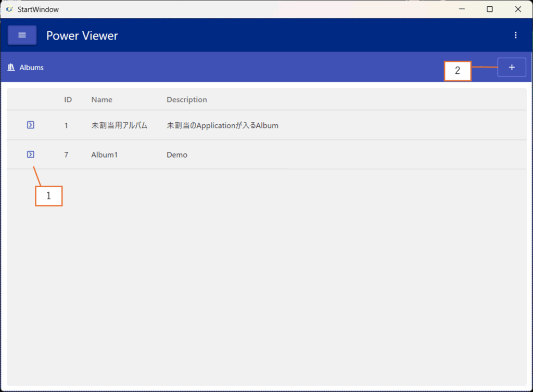
Task: Minimize the StartWindow window
Action: click(461, 9)
